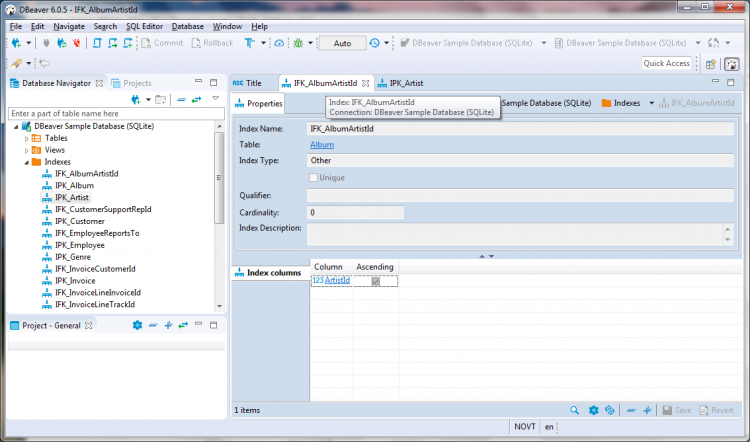Click the refresh icon in editor bottom bar

(x=609, y=410)
